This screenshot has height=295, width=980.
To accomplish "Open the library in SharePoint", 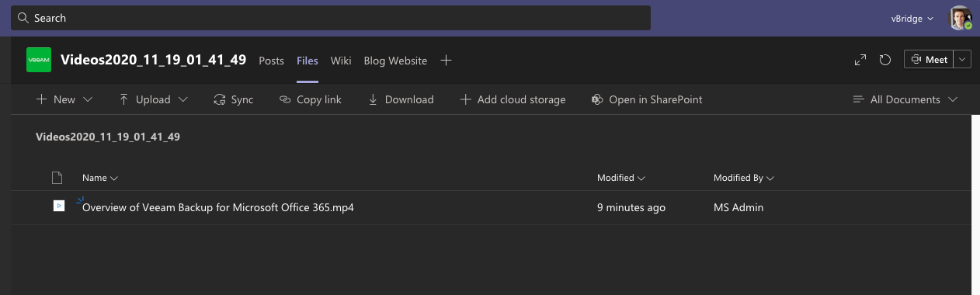I will pos(647,99).
